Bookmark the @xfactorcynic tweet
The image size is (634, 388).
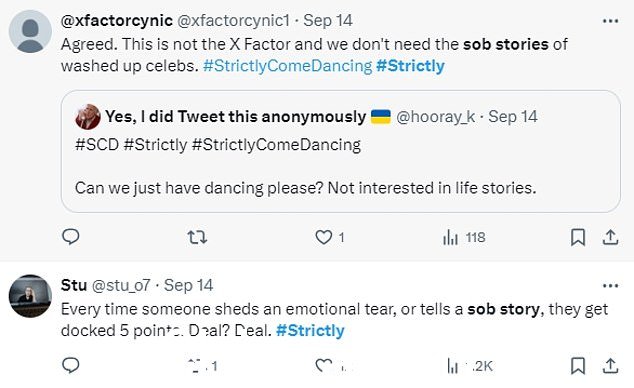578,237
